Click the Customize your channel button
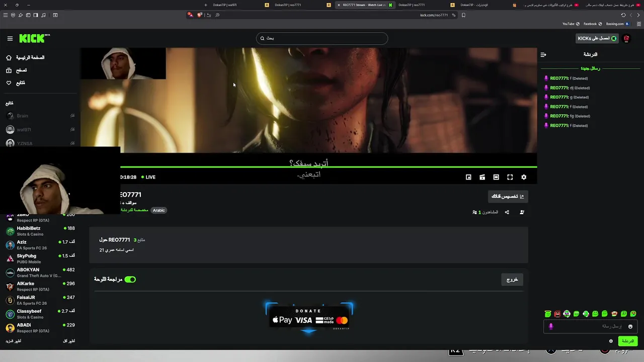 (x=508, y=196)
